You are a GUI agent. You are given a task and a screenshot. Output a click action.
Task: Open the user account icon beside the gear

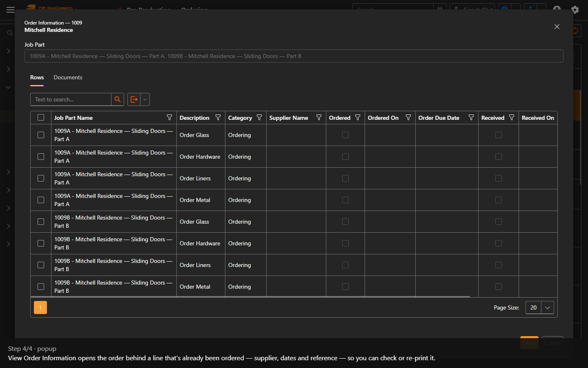(557, 9)
